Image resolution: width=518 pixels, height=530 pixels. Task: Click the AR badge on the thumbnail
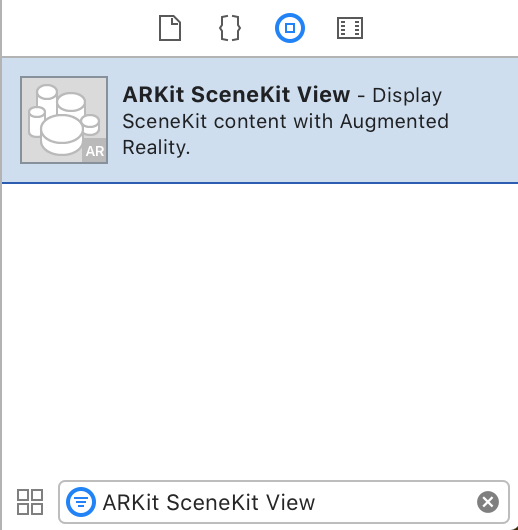point(94,151)
